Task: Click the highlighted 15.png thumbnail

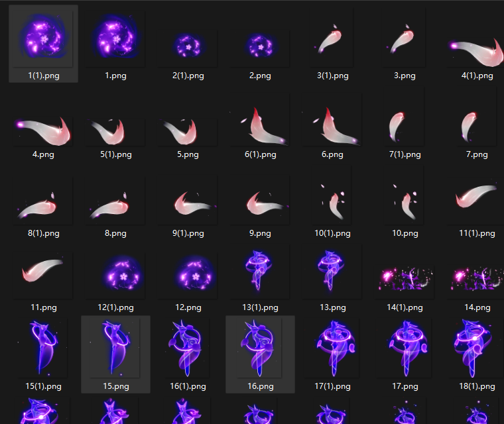Action: (x=115, y=348)
